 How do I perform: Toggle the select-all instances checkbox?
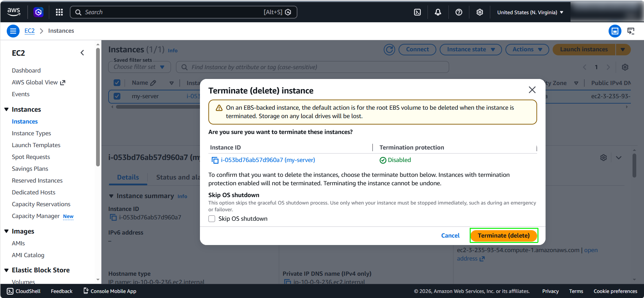coord(117,83)
